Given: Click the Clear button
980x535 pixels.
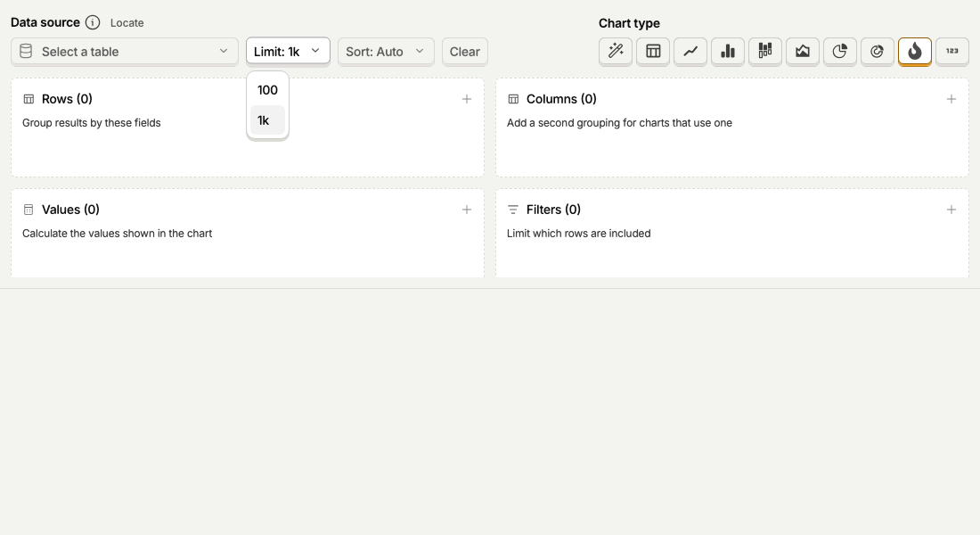Looking at the screenshot, I should (465, 52).
